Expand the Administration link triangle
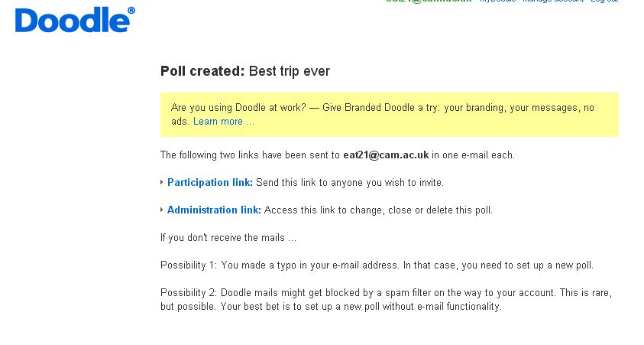This screenshot has height=345, width=644. click(162, 210)
